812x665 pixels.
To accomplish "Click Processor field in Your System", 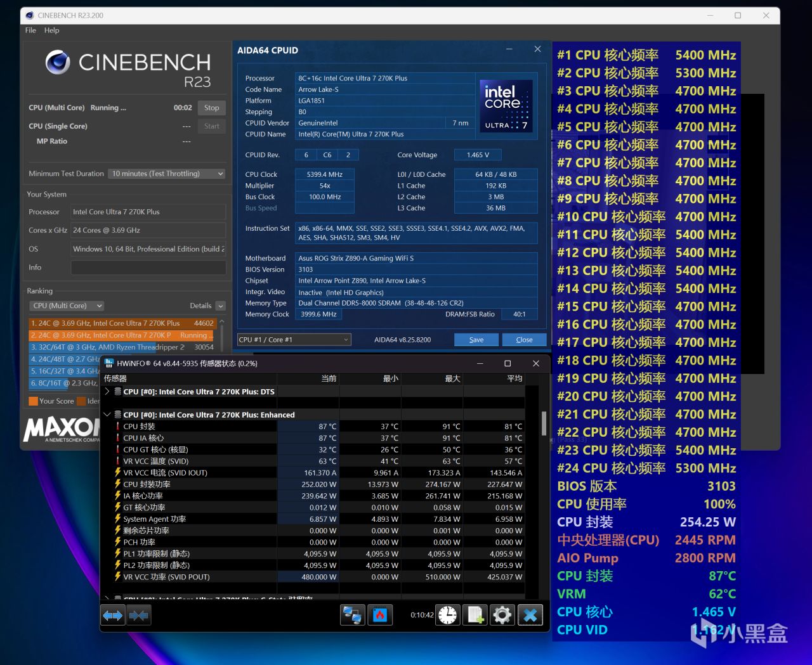I will click(148, 212).
